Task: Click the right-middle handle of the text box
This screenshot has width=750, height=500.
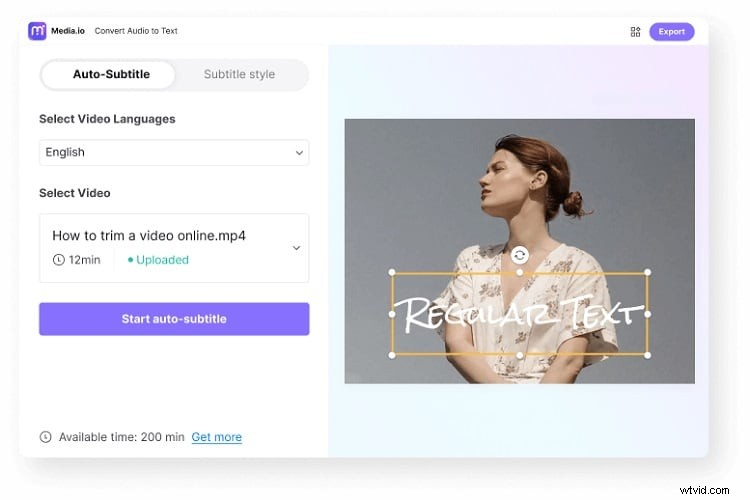Action: [647, 314]
